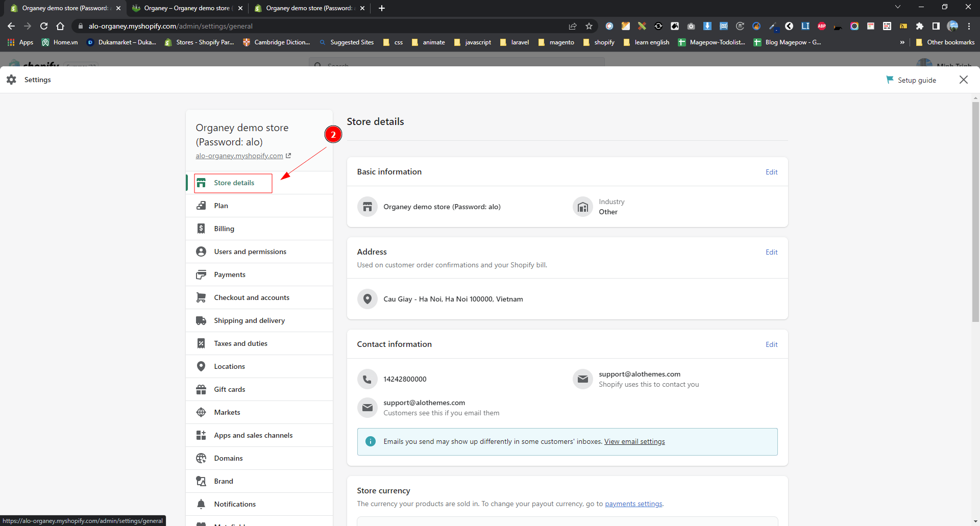Screen dimensions: 980x526
Task: Open the Payments settings section
Action: [x=230, y=274]
